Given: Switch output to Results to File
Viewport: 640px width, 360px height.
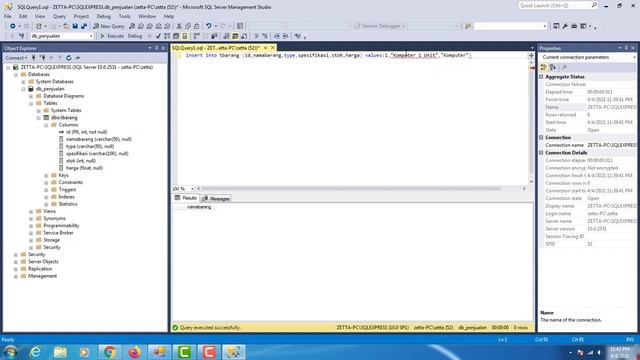Looking at the screenshot, I should point(244,36).
